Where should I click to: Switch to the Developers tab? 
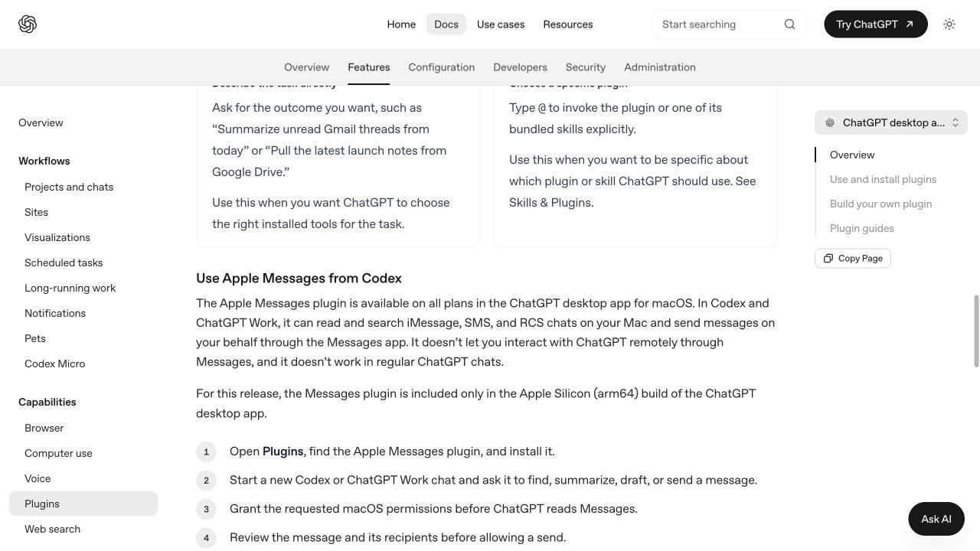(x=521, y=67)
